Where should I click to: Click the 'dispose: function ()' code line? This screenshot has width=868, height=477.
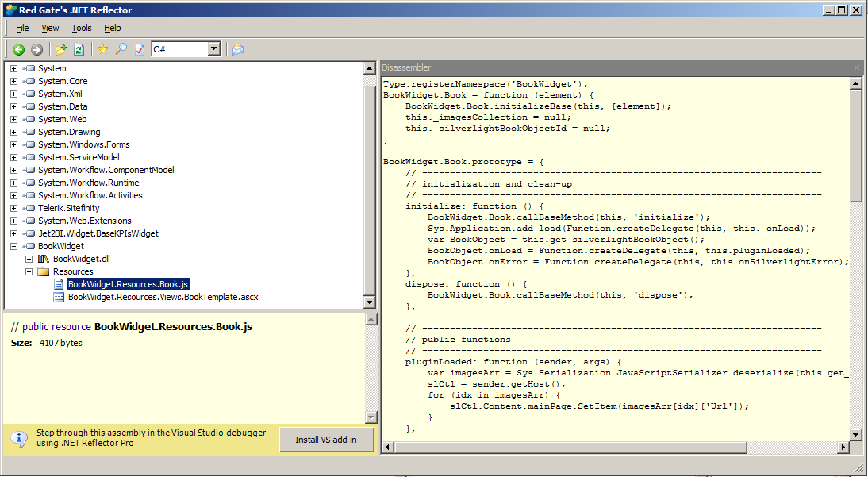[467, 283]
